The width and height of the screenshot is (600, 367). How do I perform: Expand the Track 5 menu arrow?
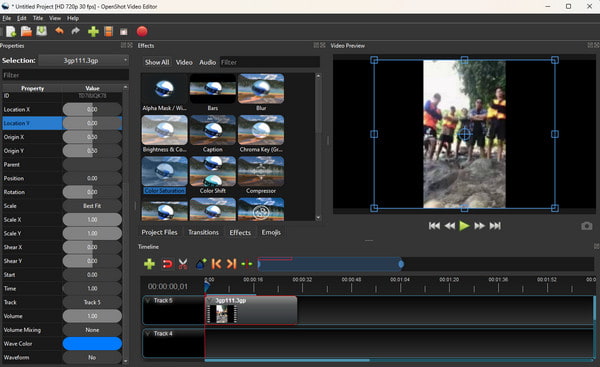(148, 301)
